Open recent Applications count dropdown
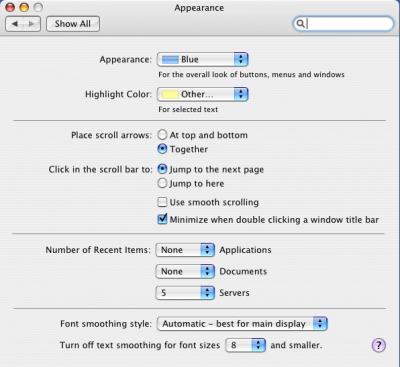The image size is (400, 367). click(185, 250)
